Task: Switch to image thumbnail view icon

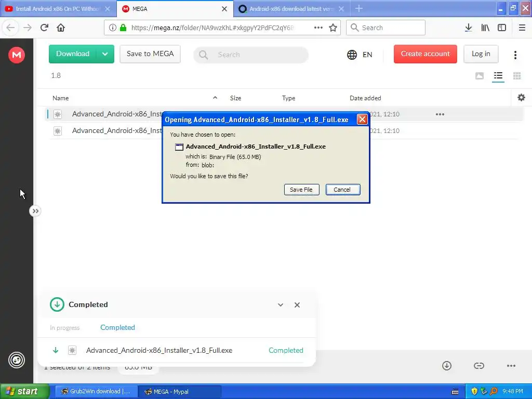Action: [x=480, y=76]
